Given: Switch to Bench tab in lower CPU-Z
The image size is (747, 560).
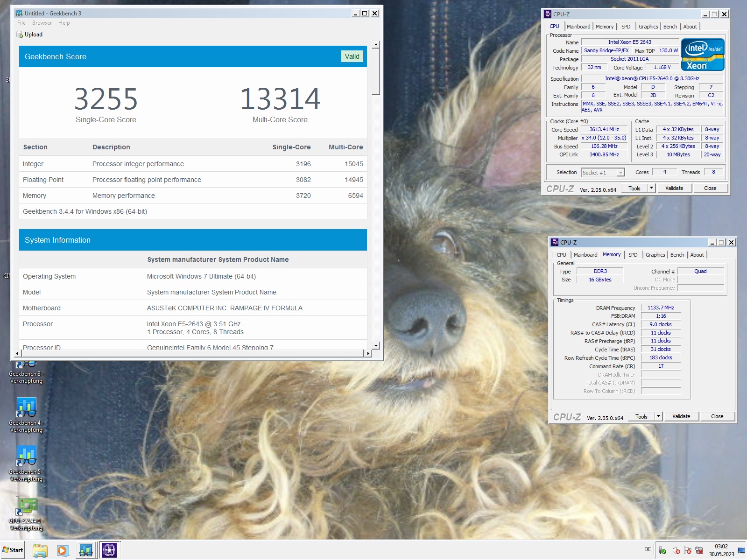Looking at the screenshot, I should pyautogui.click(x=677, y=255).
